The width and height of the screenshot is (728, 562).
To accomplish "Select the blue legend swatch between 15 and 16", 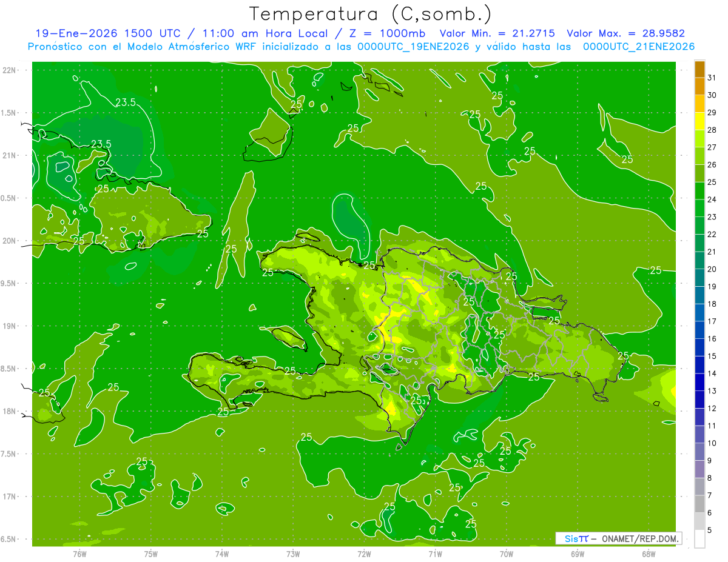I will point(699,347).
